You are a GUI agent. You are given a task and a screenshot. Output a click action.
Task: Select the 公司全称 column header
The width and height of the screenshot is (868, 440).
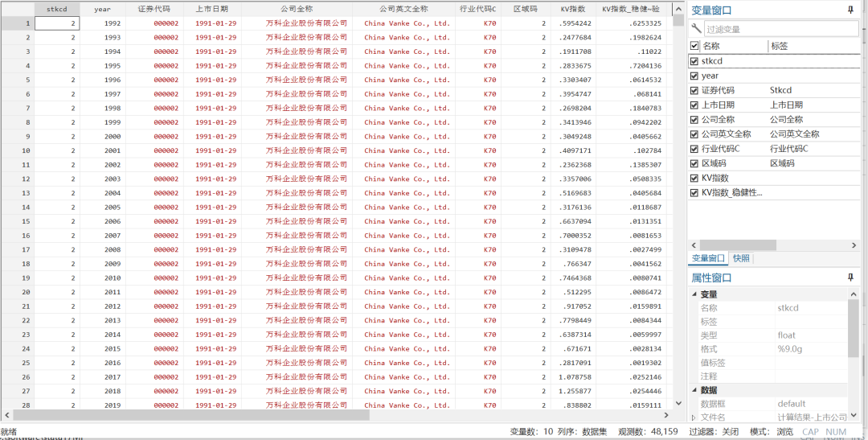pyautogui.click(x=297, y=9)
